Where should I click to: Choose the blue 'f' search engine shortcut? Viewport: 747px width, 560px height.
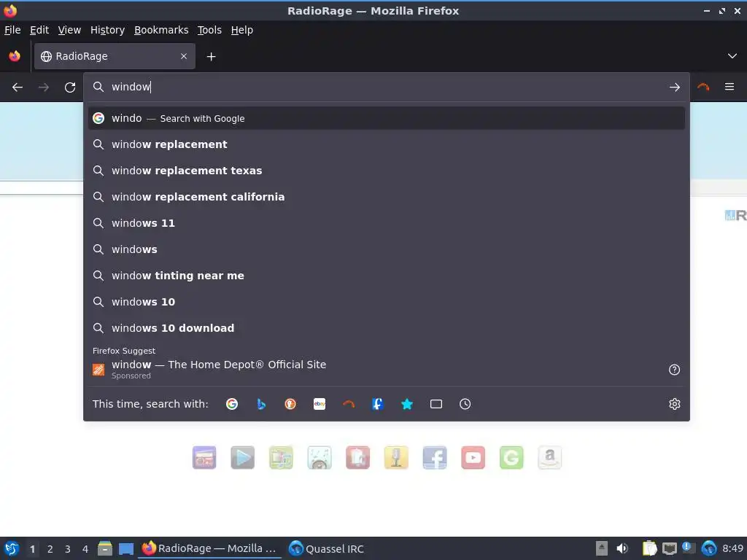(378, 404)
